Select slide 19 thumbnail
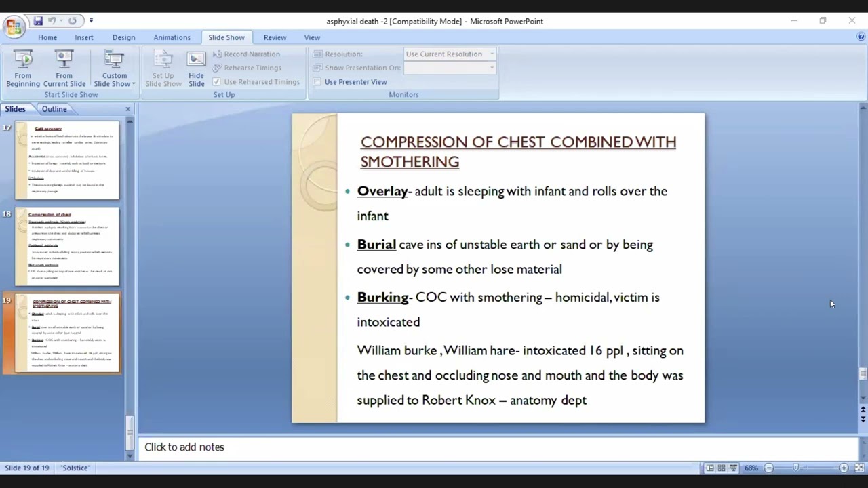 pos(67,333)
